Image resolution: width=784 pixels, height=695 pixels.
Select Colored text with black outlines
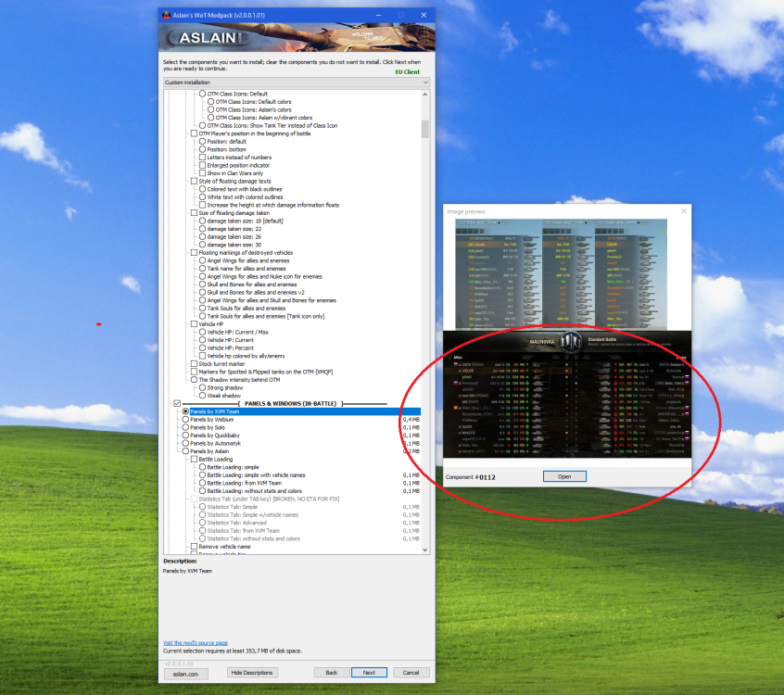pyautogui.click(x=203, y=189)
